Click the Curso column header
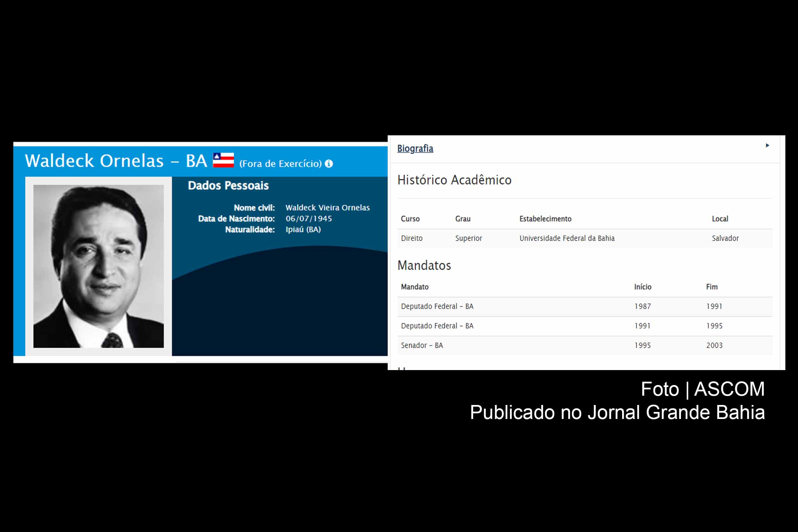Screen dimensions: 798x532 coord(410,219)
